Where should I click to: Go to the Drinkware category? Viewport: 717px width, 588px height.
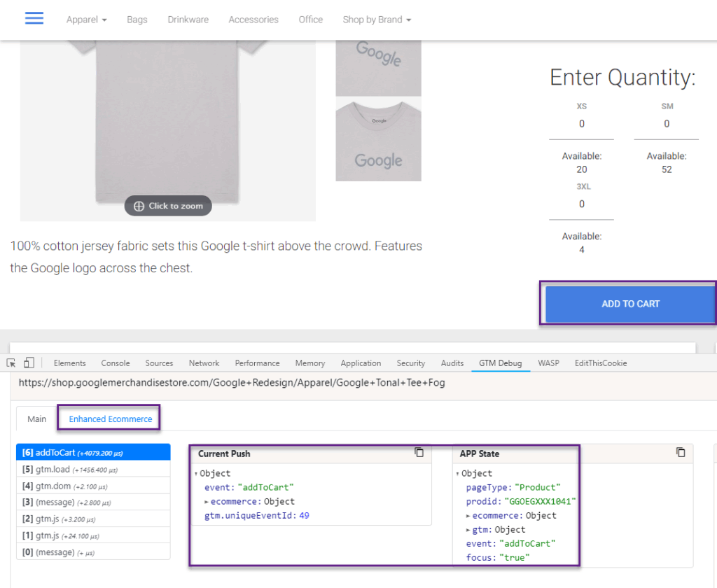[x=188, y=20]
